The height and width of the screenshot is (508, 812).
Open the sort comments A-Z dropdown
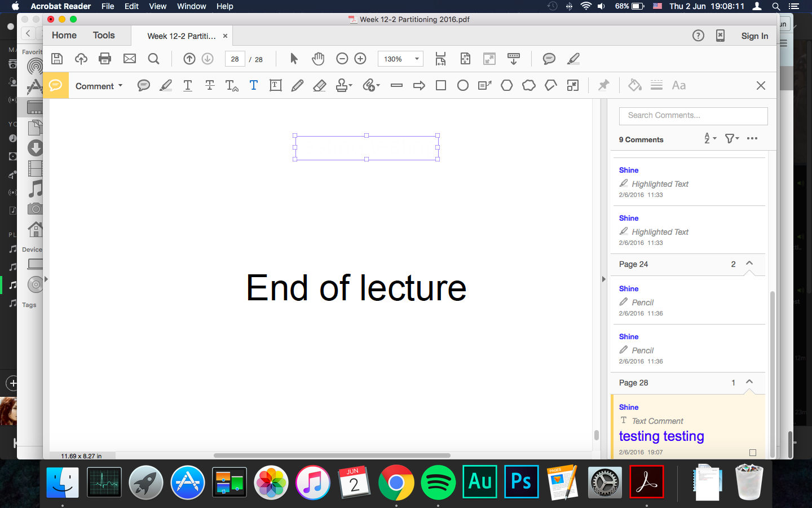(x=710, y=138)
